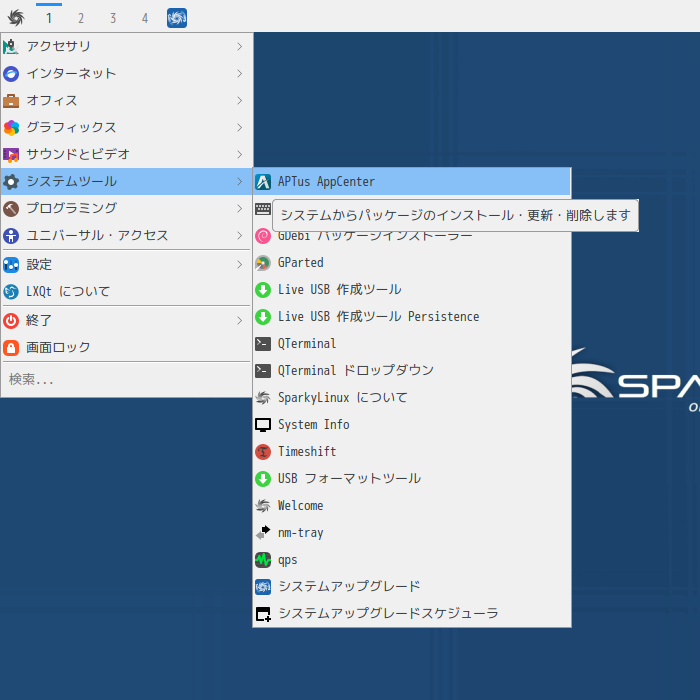
Task: Launch qps
Action: pos(412,560)
